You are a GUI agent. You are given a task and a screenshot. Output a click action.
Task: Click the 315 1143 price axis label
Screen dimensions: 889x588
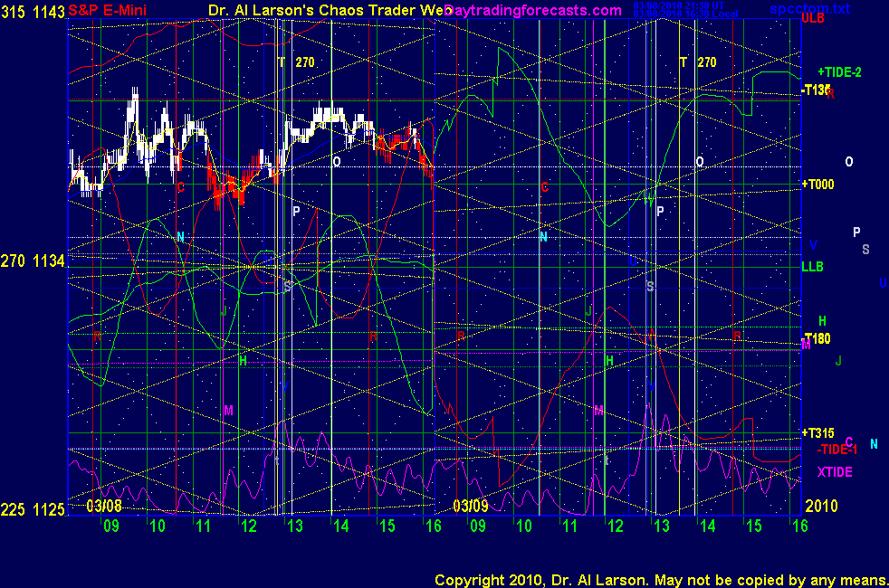coord(33,9)
